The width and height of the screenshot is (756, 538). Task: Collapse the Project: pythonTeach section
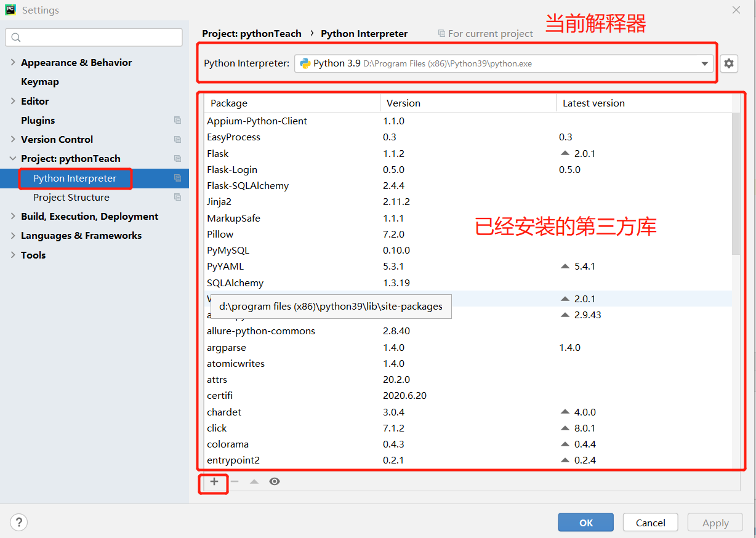coord(13,158)
